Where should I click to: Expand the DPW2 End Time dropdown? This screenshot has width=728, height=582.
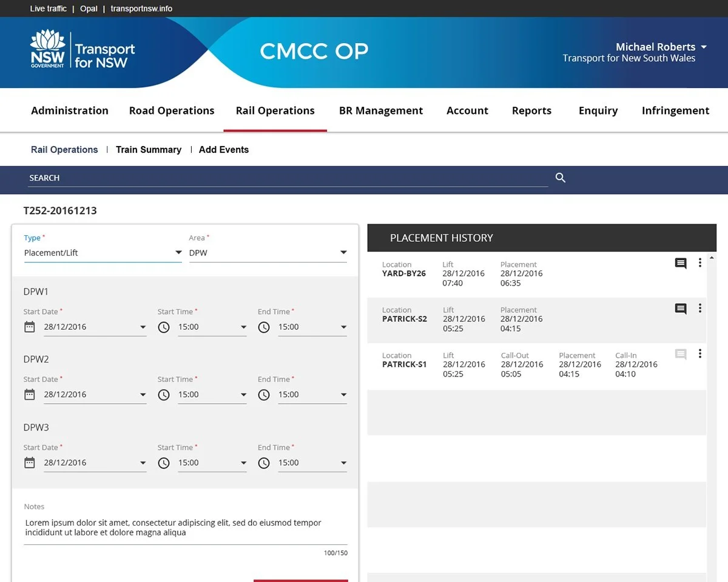click(343, 395)
